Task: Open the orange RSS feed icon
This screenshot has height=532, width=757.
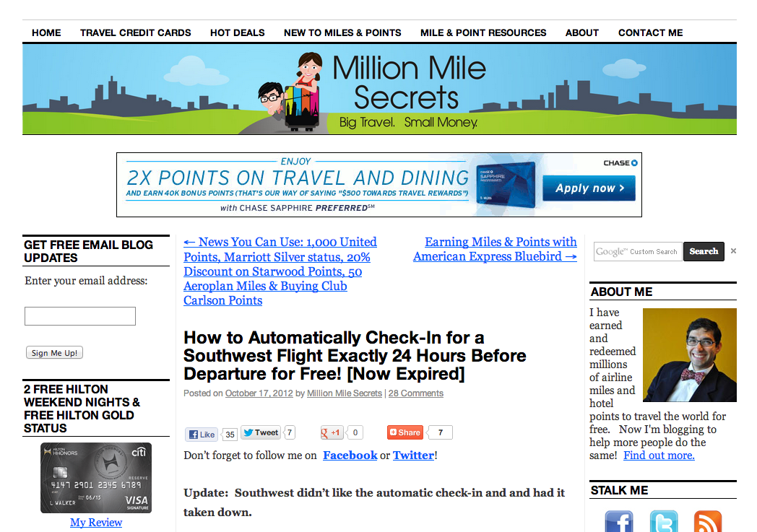Action: click(x=708, y=521)
